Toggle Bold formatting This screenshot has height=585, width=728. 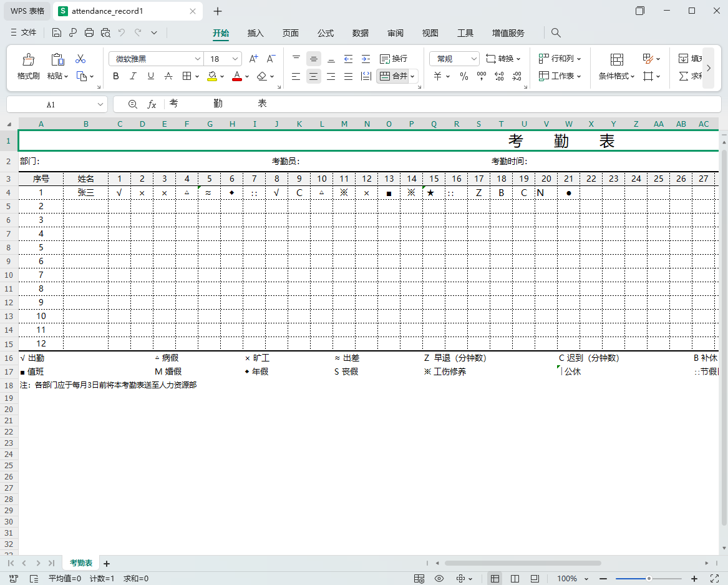pos(115,76)
